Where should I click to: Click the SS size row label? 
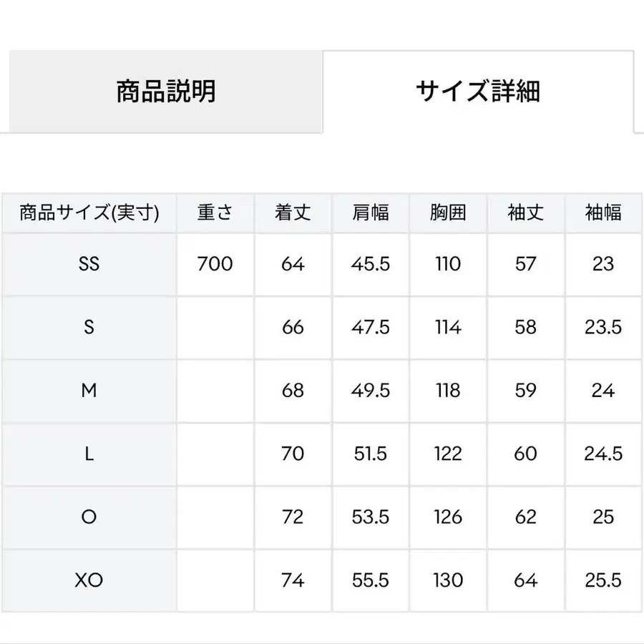pos(89,264)
